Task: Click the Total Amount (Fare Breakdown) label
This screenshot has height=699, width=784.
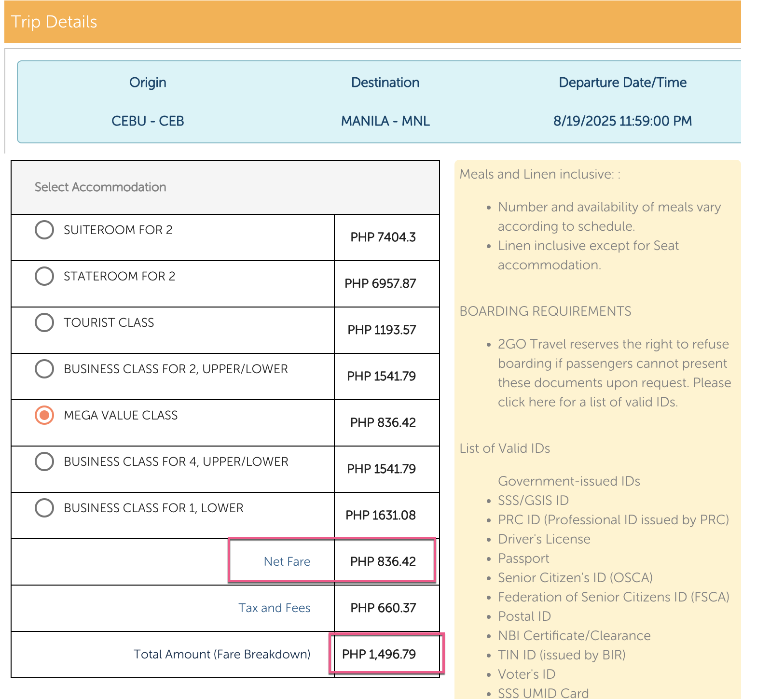Action: [x=221, y=654]
